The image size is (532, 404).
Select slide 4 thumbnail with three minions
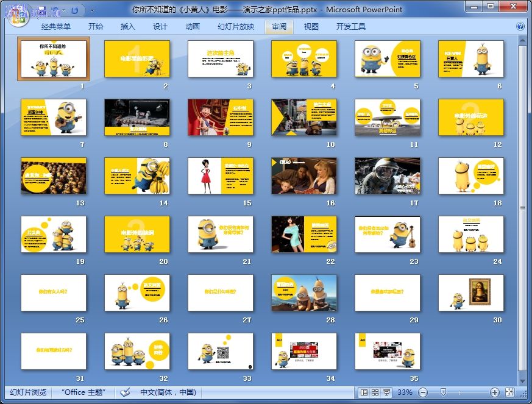304,59
